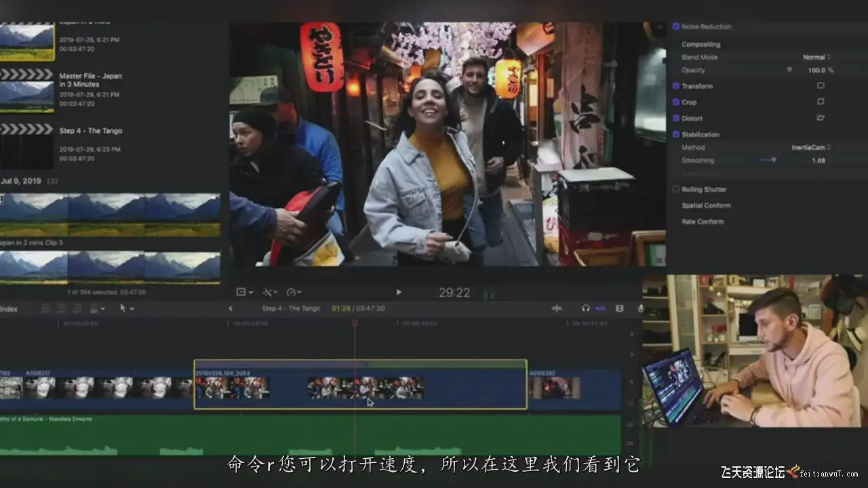Click the Smoothing value 1.88
The height and width of the screenshot is (488, 868).
point(818,161)
